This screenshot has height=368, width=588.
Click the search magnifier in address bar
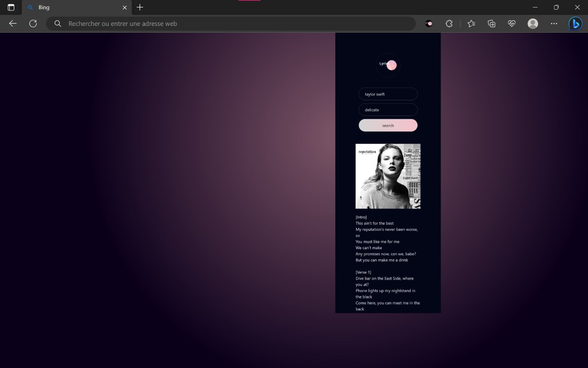(x=57, y=23)
